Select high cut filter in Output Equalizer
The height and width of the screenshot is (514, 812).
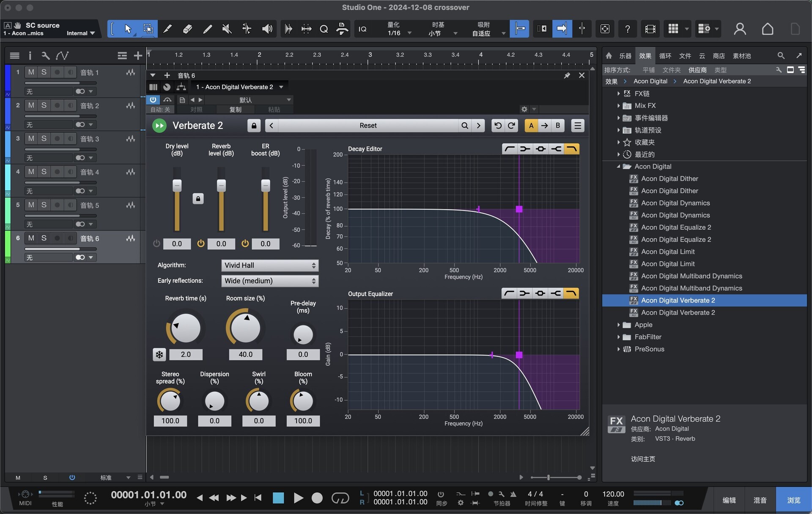click(x=571, y=293)
